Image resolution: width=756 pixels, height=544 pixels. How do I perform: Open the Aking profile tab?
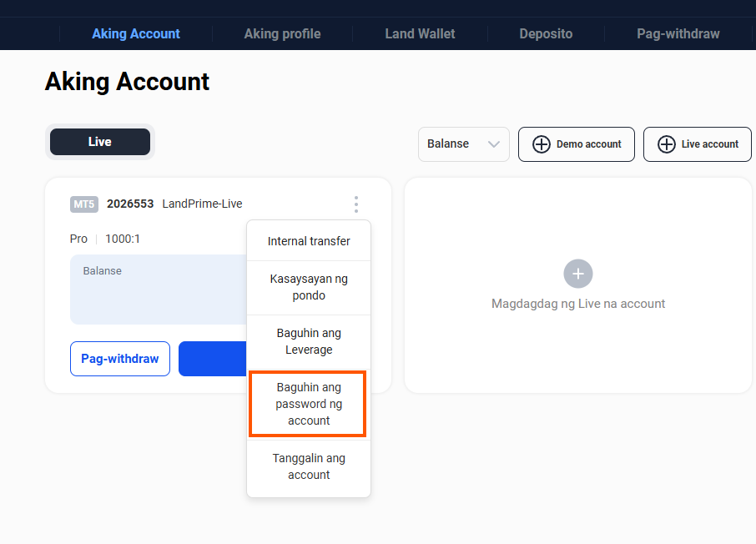282,34
